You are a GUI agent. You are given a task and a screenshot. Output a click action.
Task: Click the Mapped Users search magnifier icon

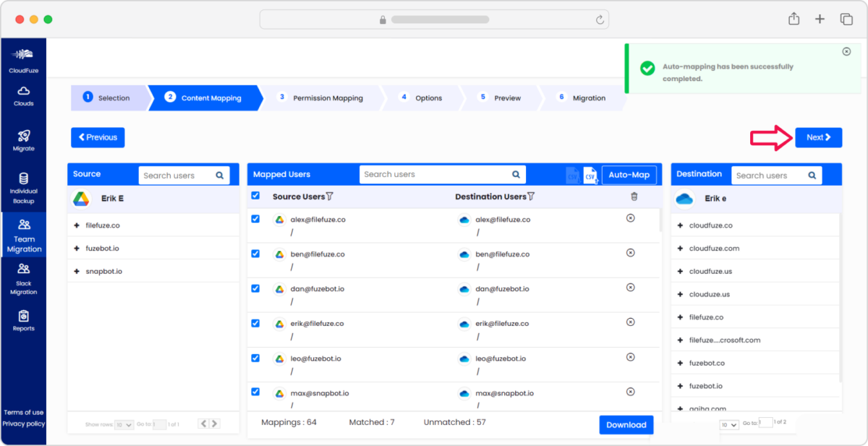pyautogui.click(x=516, y=174)
